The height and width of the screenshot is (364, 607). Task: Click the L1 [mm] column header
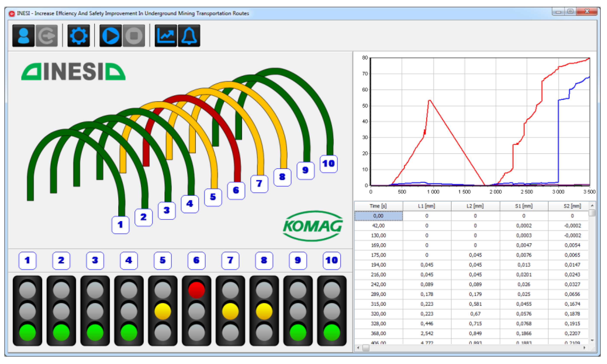point(426,206)
